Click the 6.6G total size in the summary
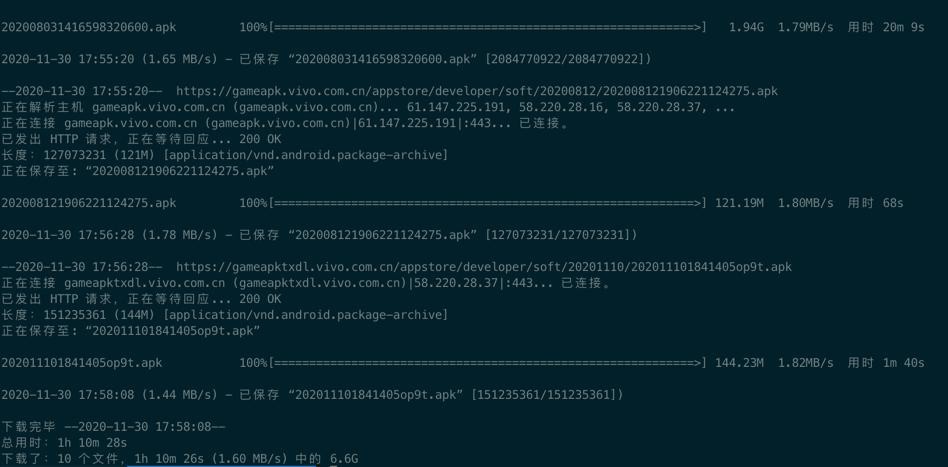The image size is (948, 467). [x=344, y=459]
